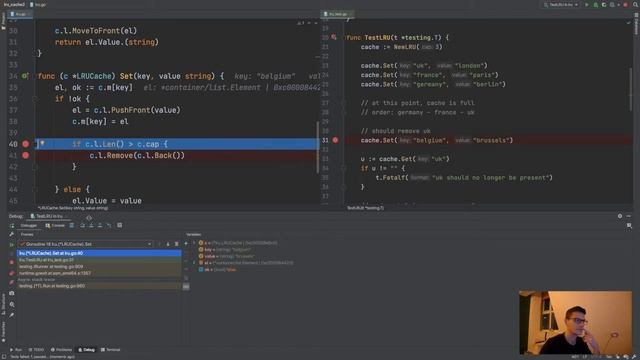This screenshot has width=640, height=360.
Task: Select frame runtime.goexit at asm_amd64.s
Action: click(99, 273)
